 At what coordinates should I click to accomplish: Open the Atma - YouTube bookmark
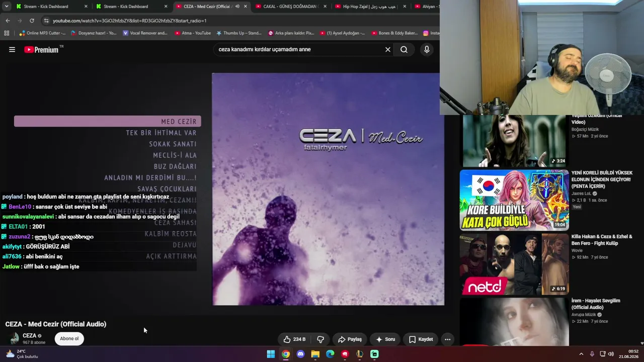coord(193,33)
